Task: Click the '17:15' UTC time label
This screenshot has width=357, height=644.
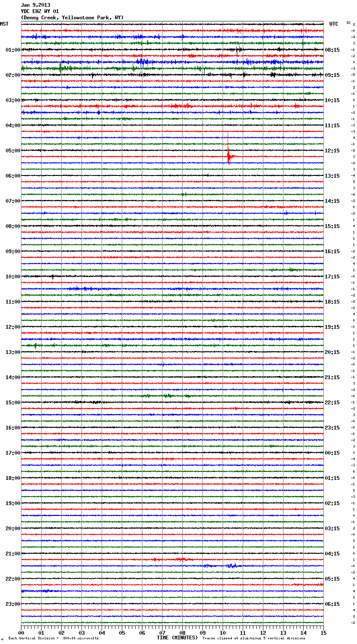Action: [332, 277]
